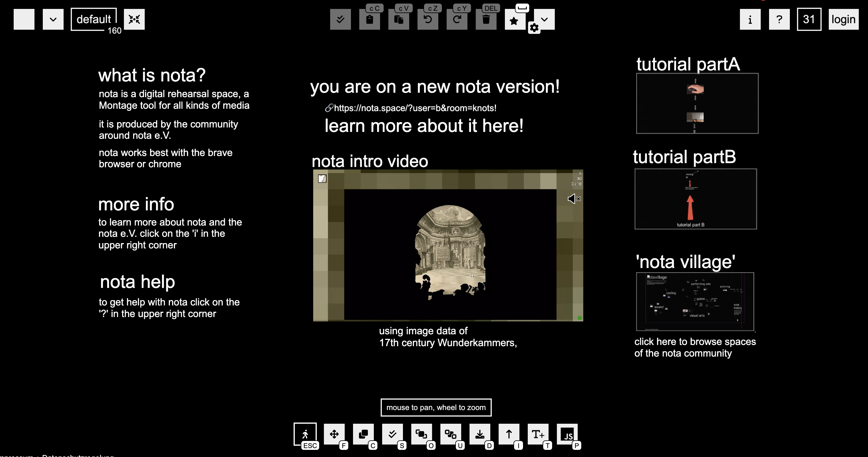The width and height of the screenshot is (868, 457).
Task: Select the JS script tool (P)
Action: (x=568, y=434)
